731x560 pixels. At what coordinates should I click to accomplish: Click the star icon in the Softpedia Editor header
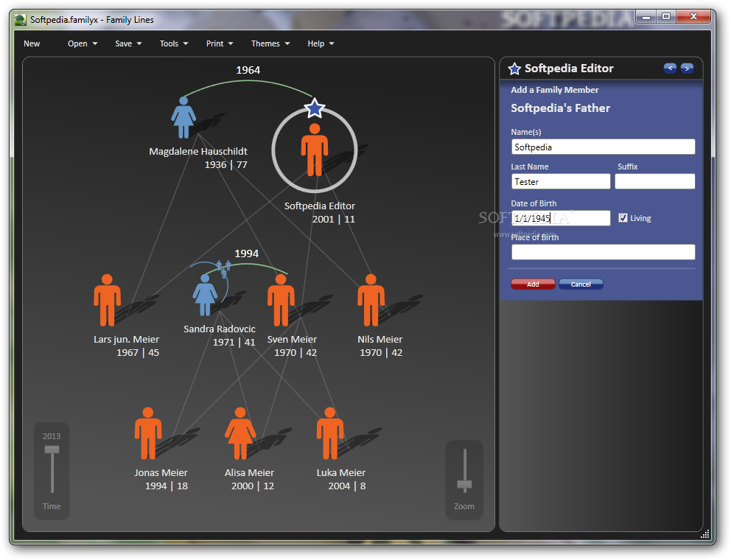pyautogui.click(x=514, y=69)
